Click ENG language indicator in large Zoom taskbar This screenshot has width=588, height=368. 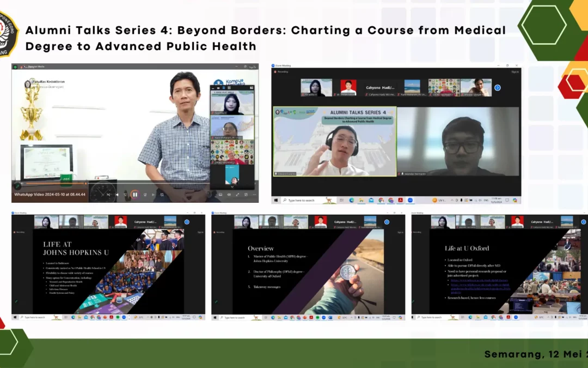pyautogui.click(x=486, y=200)
